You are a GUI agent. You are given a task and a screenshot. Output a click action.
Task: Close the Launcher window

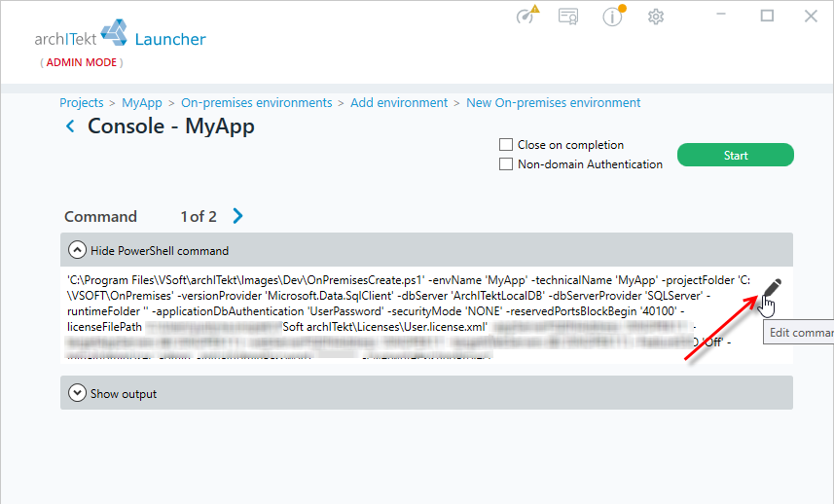click(x=811, y=16)
